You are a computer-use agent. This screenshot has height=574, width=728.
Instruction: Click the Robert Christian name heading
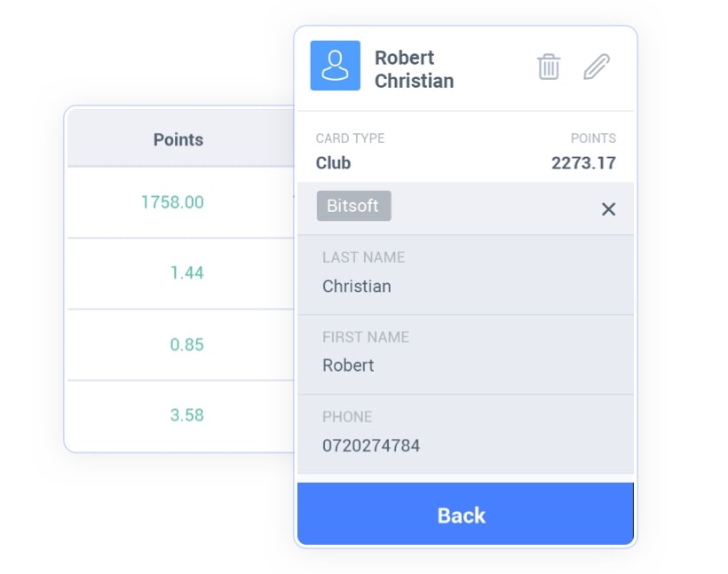[x=414, y=69]
